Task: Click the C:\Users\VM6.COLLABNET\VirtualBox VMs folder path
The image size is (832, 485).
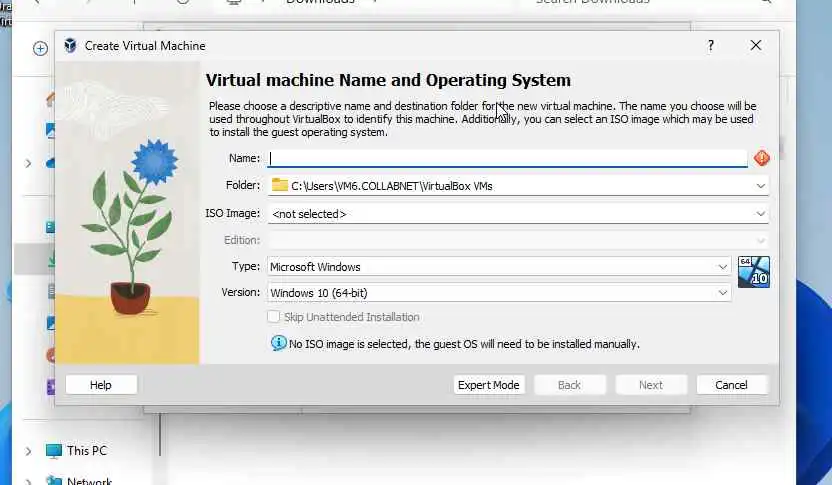Action: (392, 186)
